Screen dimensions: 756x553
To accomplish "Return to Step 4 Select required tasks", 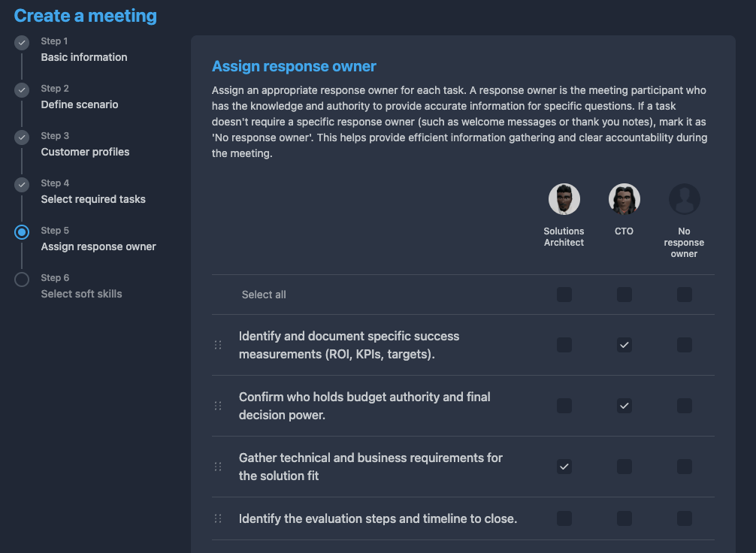I will click(93, 199).
